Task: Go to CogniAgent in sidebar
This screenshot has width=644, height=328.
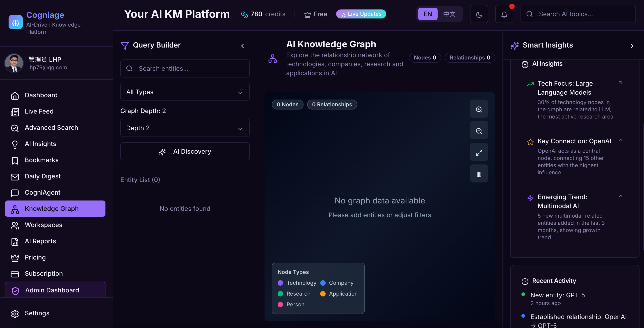Action: (x=43, y=193)
